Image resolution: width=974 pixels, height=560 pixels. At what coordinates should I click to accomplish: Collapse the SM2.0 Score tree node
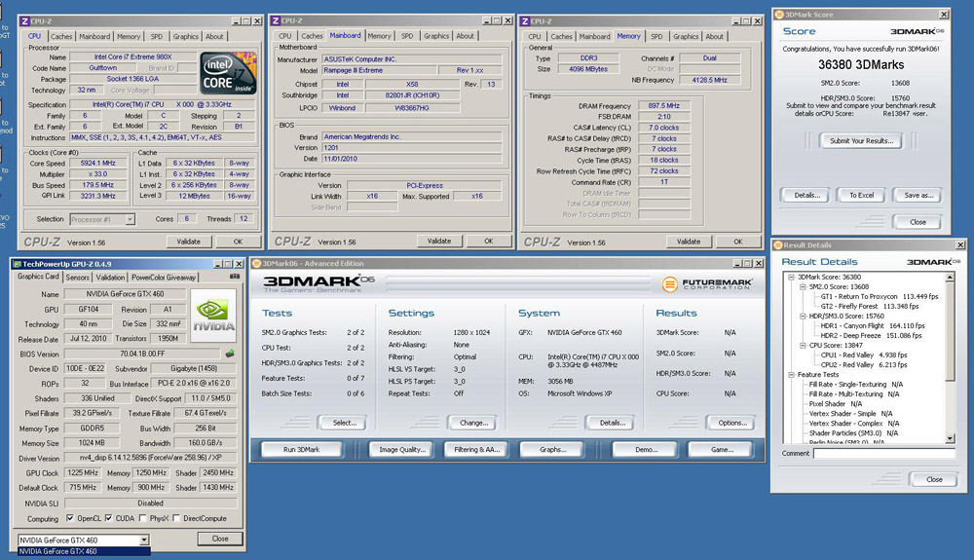[x=803, y=287]
